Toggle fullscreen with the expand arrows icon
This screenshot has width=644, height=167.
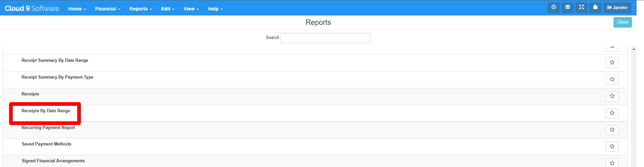click(x=581, y=7)
